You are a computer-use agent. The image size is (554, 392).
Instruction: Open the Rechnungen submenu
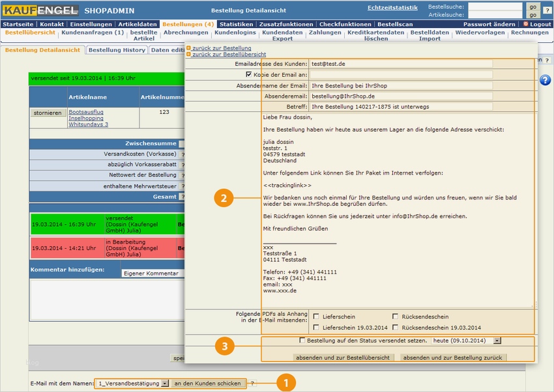(x=530, y=33)
